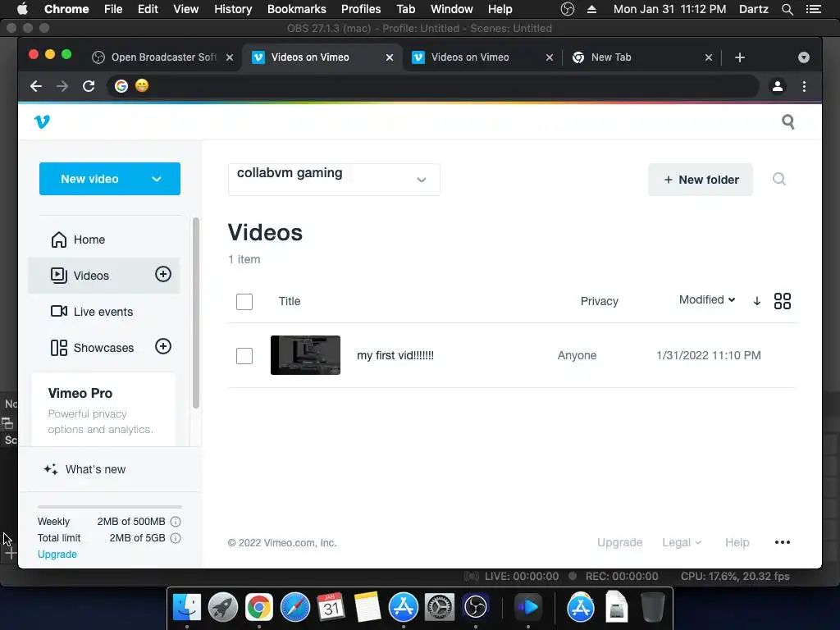Viewport: 840px width, 630px height.
Task: Click the info icon next to Weekly 2MB of 500MB
Action: [176, 521]
